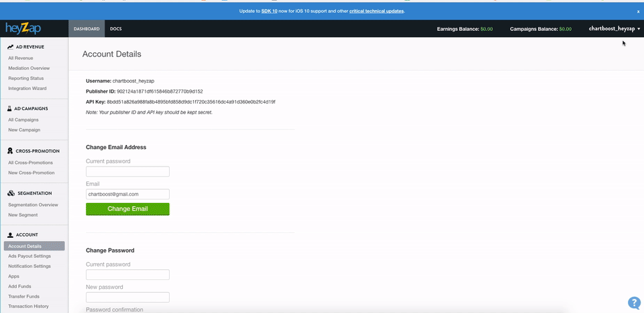This screenshot has width=644, height=313.
Task: Launch the Integration Wizard
Action: coord(27,89)
